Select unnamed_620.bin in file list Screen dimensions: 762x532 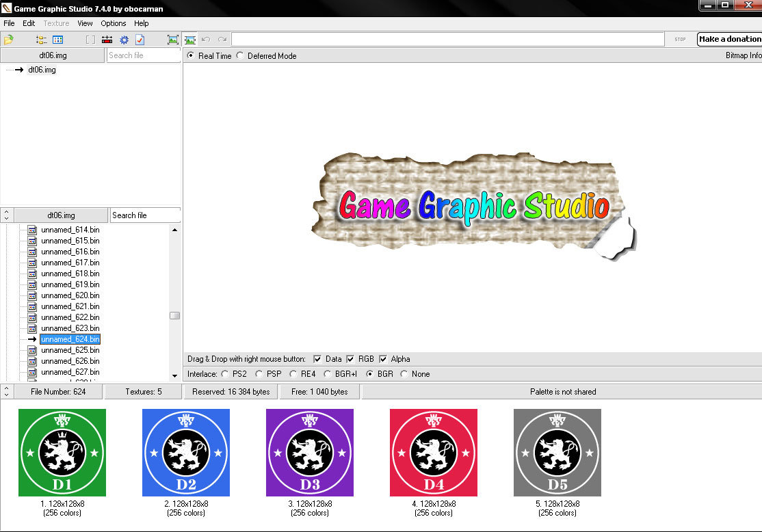[70, 295]
